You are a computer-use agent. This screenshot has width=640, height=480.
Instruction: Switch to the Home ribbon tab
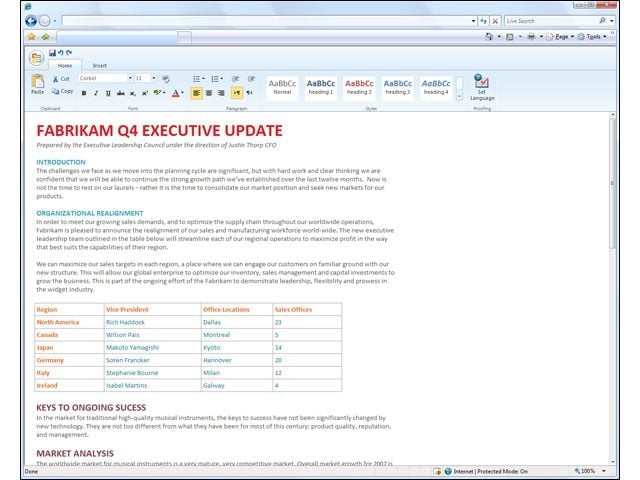(64, 66)
